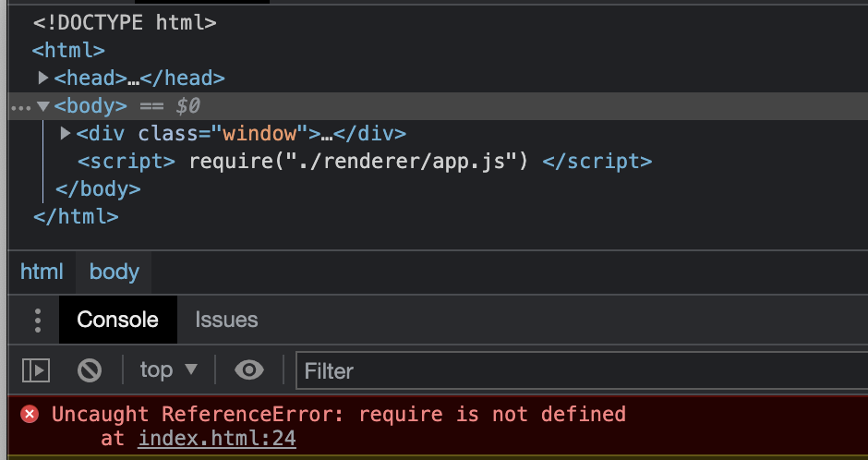Image resolution: width=868 pixels, height=460 pixels.
Task: Switch to the Issues tab
Action: (226, 320)
